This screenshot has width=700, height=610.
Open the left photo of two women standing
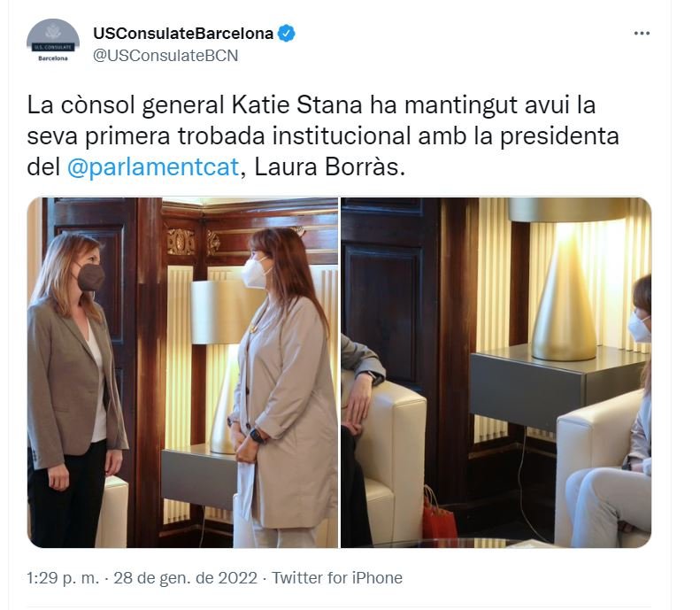[182, 372]
